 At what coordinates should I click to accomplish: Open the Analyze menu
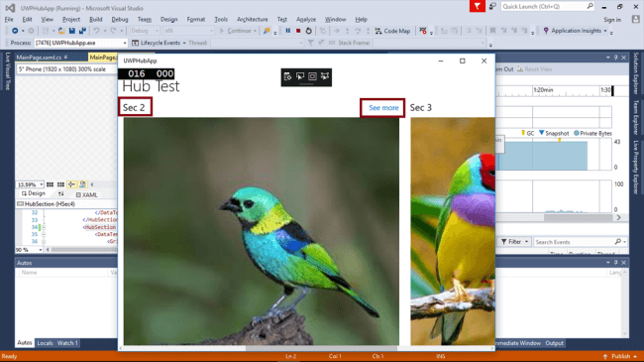tap(306, 19)
